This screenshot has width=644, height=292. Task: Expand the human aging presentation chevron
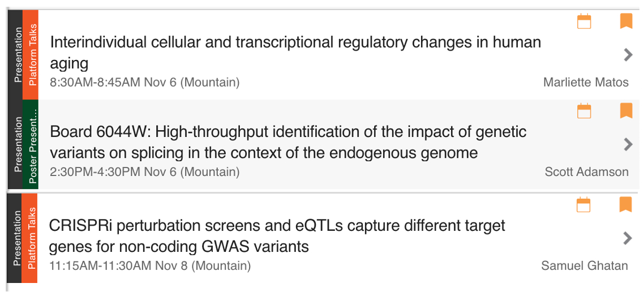click(x=628, y=54)
